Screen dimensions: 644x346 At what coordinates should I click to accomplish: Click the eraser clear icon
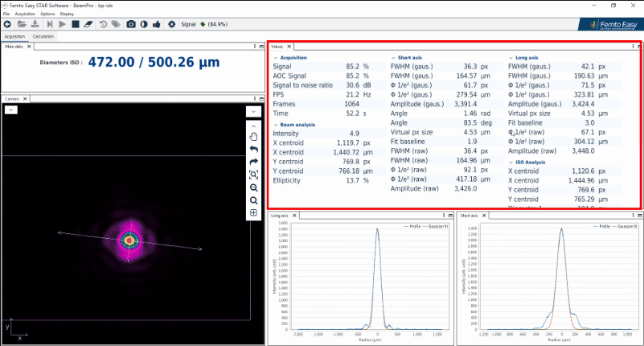pyautogui.click(x=88, y=25)
